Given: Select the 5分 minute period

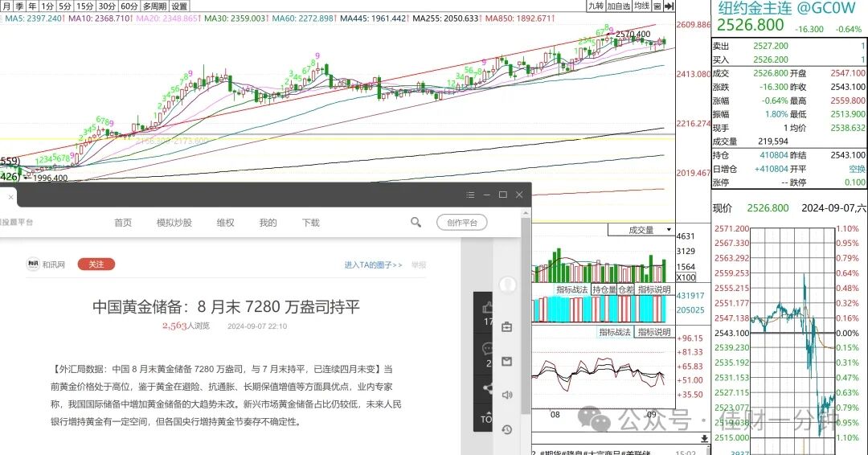Looking at the screenshot, I should pos(65,6).
